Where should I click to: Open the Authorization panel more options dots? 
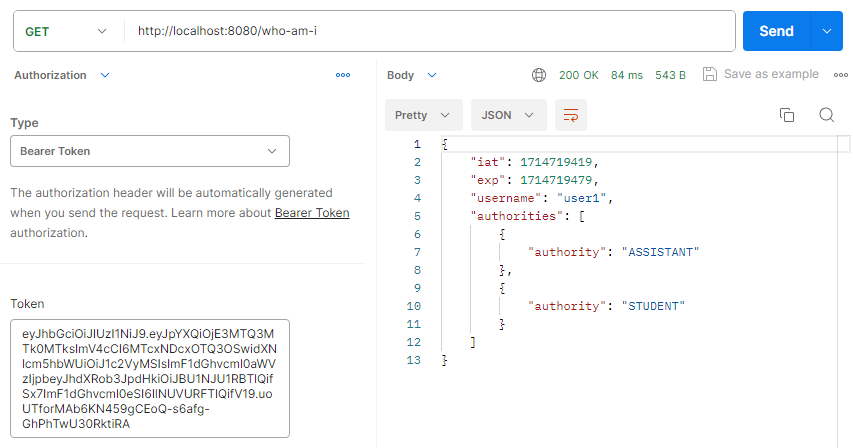click(x=343, y=75)
